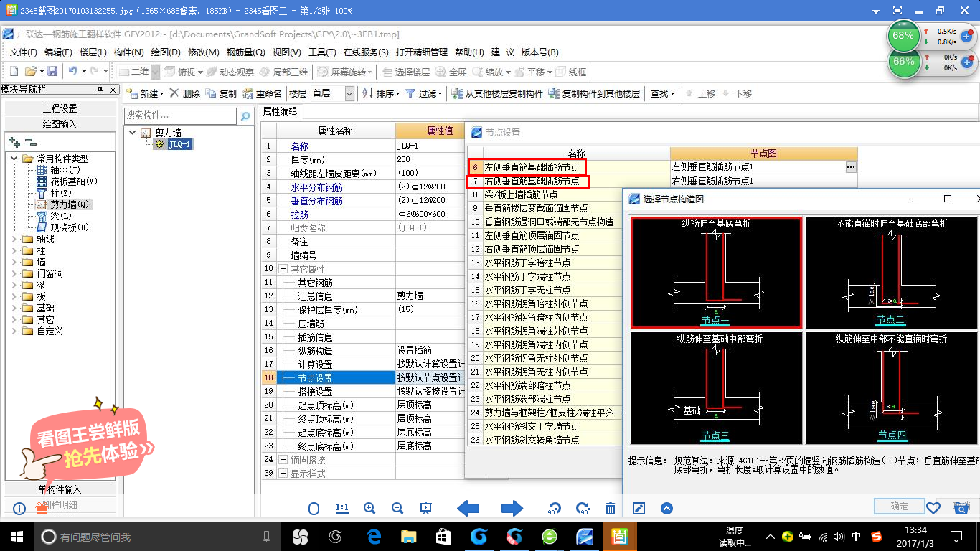Go to next image with right arrow
The image size is (980, 551).
pyautogui.click(x=512, y=509)
